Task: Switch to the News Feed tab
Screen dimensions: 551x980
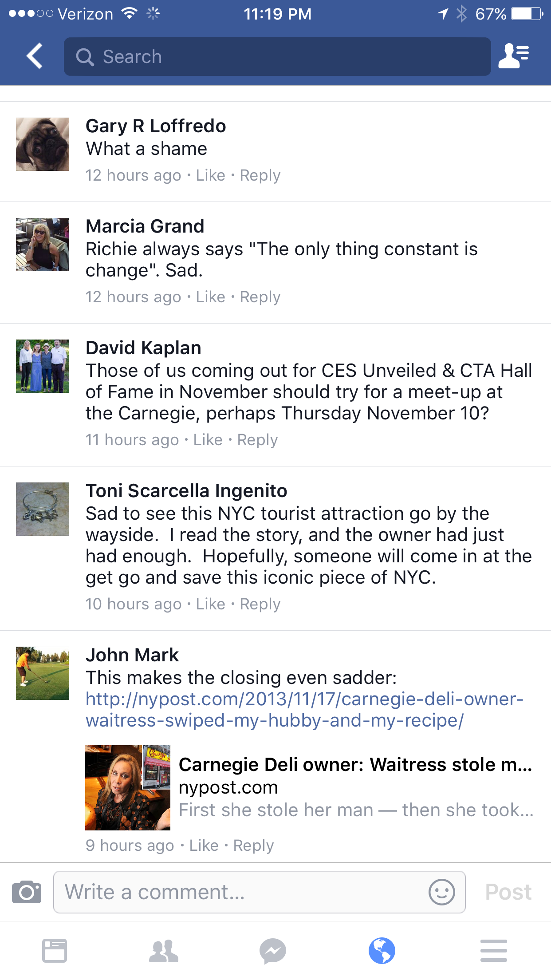Action: pyautogui.click(x=55, y=951)
